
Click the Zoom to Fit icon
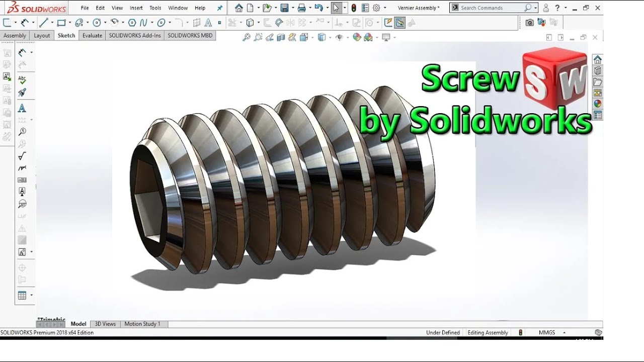[x=246, y=37]
